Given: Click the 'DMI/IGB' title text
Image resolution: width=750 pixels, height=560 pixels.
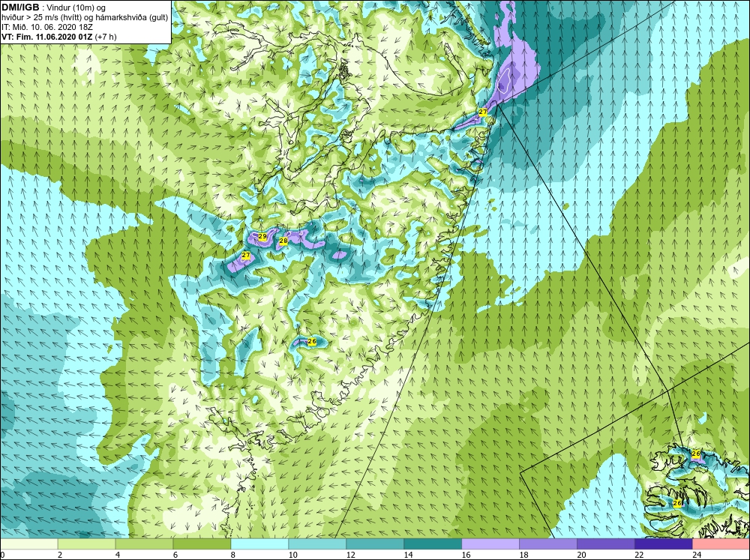Looking at the screenshot, I should 20,7.
